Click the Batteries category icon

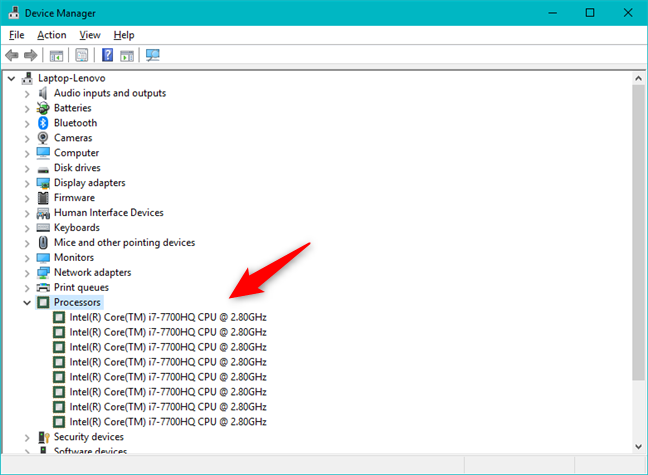click(x=43, y=108)
